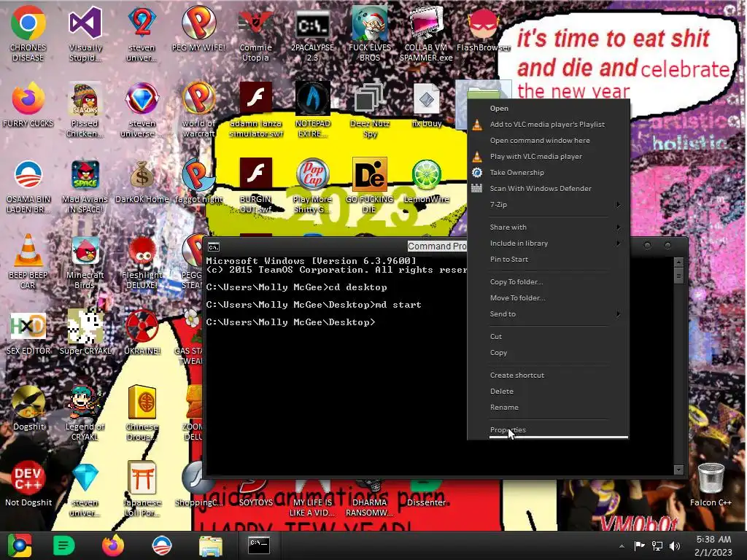Image resolution: width=747 pixels, height=560 pixels.
Task: Select the fix buuy file icon
Action: tap(426, 106)
